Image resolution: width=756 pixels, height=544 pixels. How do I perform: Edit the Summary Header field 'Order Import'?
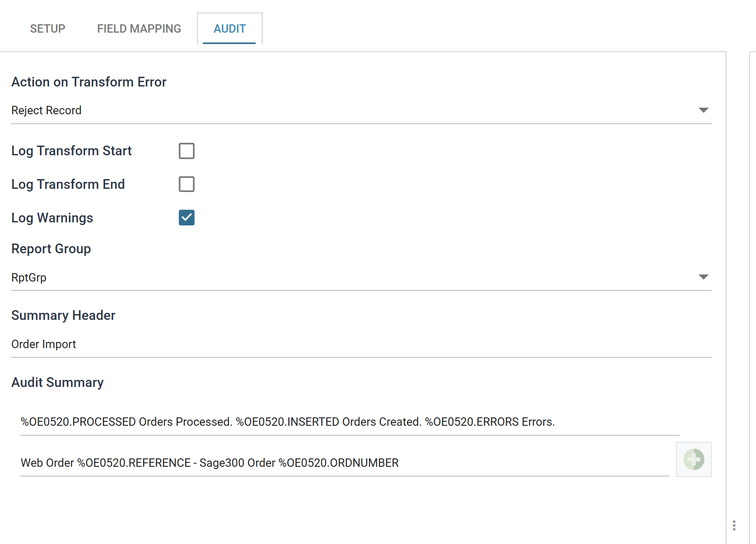[x=361, y=344]
